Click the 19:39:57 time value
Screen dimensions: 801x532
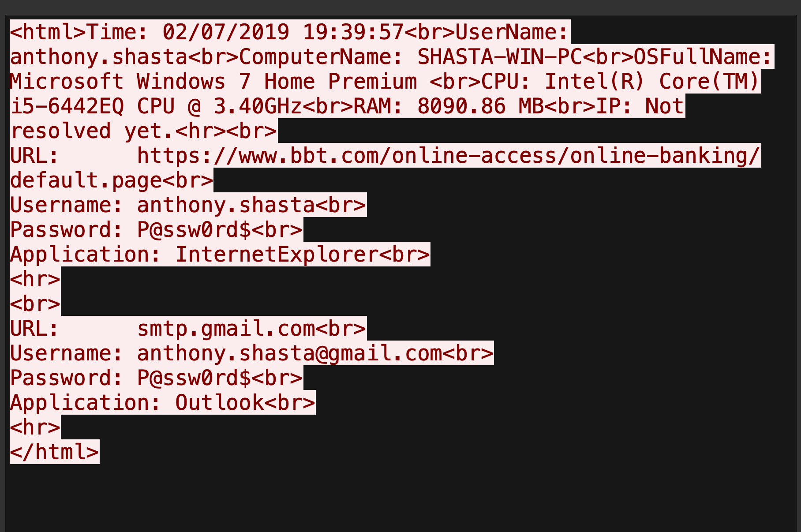[353, 32]
